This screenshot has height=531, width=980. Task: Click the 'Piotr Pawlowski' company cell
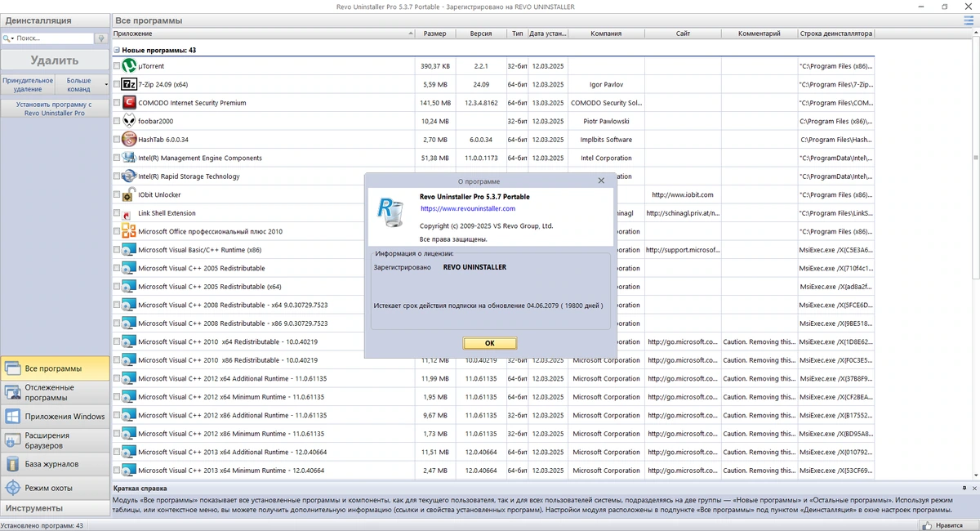(x=606, y=121)
